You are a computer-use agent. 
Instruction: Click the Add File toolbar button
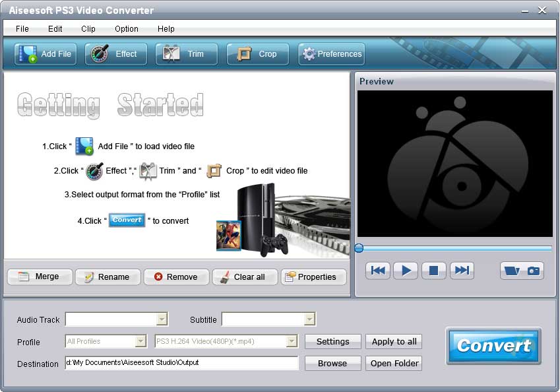click(x=46, y=54)
